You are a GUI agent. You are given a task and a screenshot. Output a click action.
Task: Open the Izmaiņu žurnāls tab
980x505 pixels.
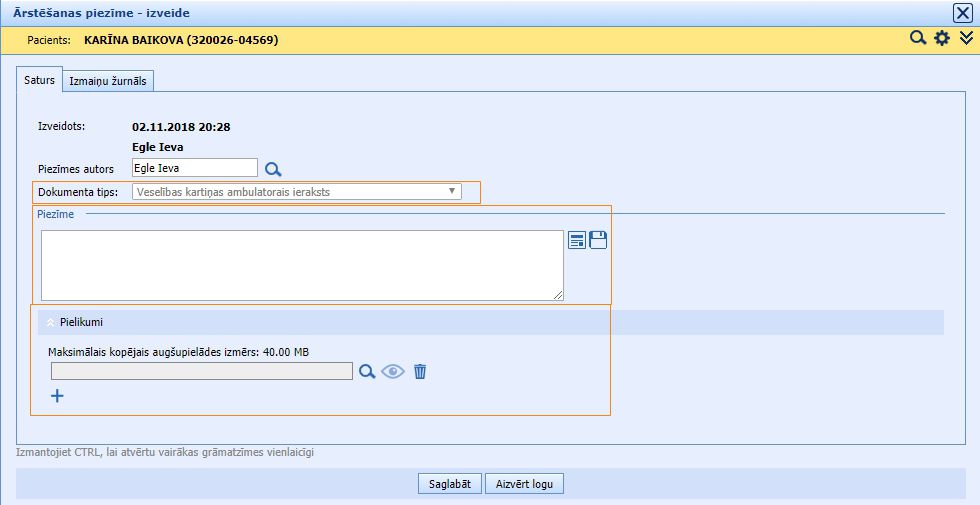(x=109, y=81)
